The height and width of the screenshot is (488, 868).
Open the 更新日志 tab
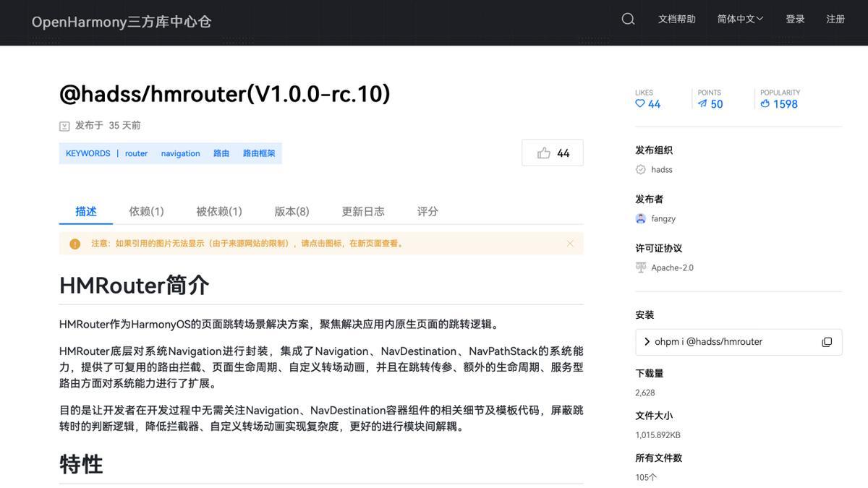[x=363, y=211]
